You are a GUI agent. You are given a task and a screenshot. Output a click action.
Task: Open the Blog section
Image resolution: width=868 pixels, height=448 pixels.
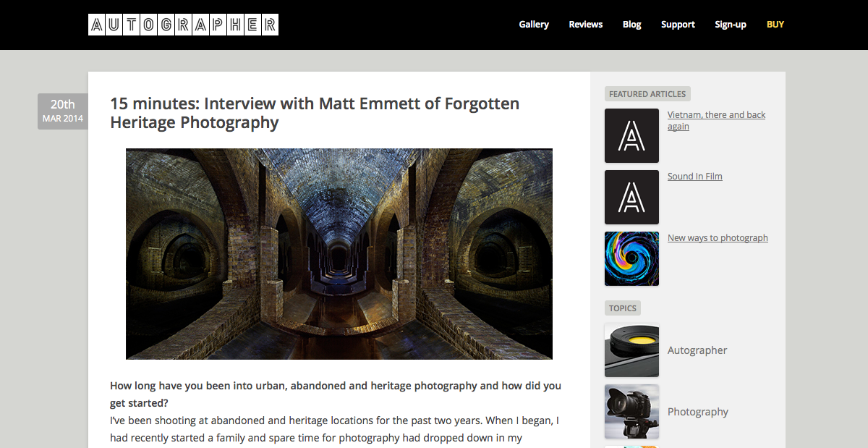[632, 25]
